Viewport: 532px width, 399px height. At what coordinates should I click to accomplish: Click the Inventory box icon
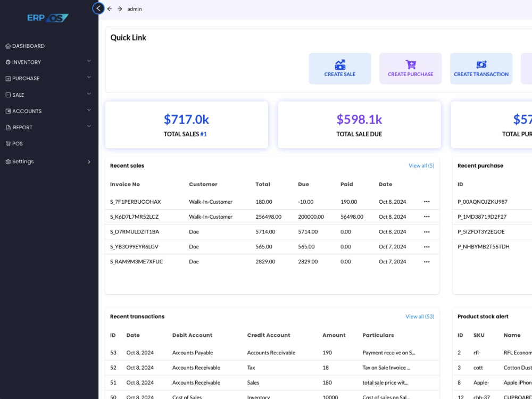click(8, 62)
